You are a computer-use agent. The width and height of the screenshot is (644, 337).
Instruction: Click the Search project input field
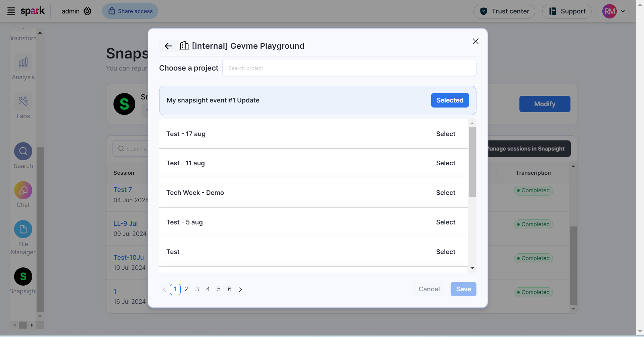[x=349, y=68]
